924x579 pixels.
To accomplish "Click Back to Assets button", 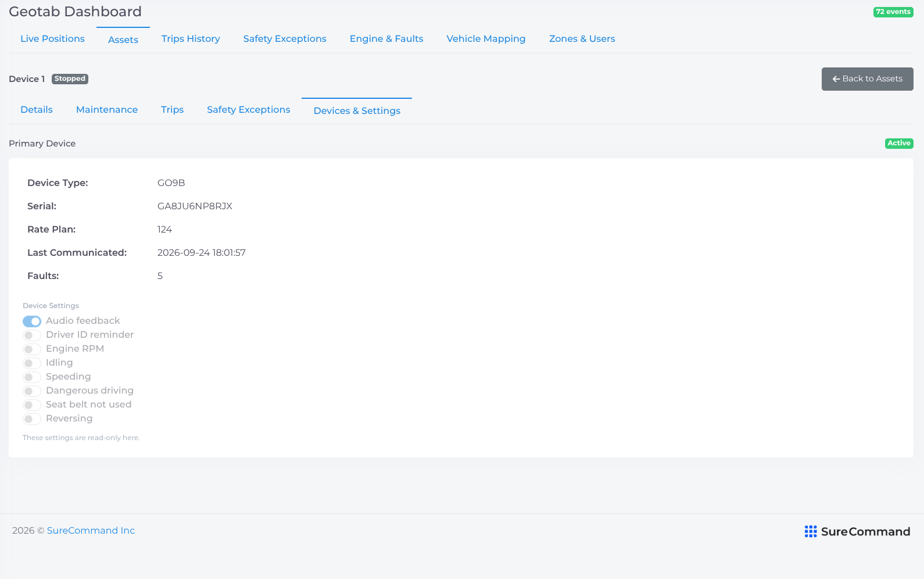I will (867, 79).
